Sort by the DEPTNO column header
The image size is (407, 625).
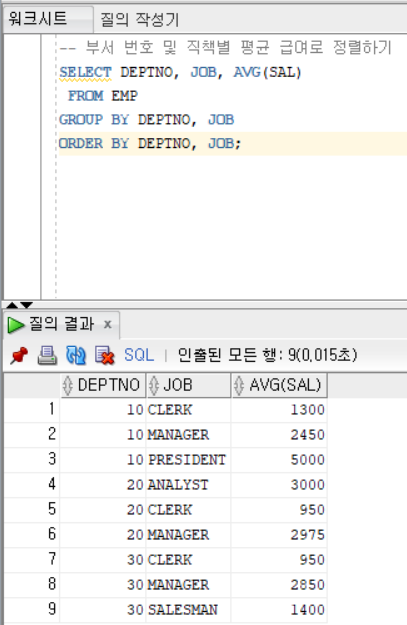(x=103, y=385)
